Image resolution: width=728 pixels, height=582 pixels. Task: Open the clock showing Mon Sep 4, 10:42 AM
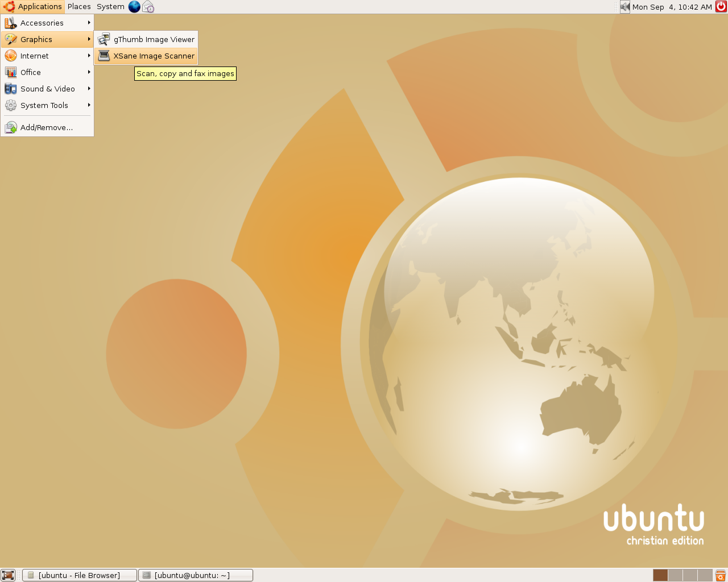pos(672,7)
